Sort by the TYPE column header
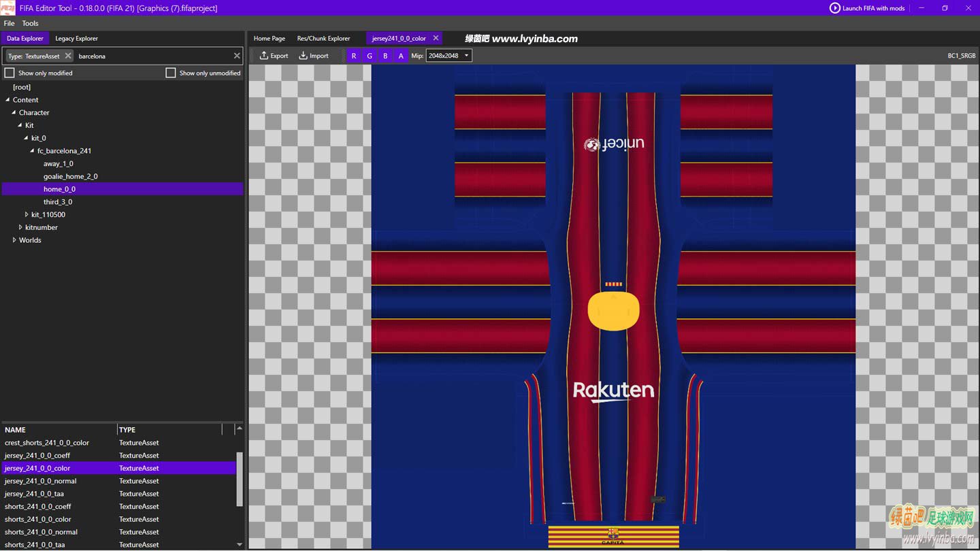 (x=169, y=430)
